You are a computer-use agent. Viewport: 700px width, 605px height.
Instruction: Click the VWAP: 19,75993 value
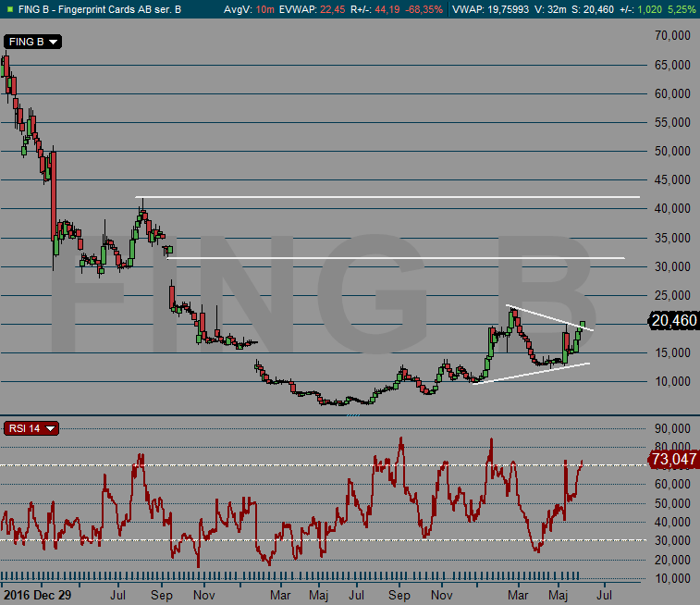[x=490, y=9]
